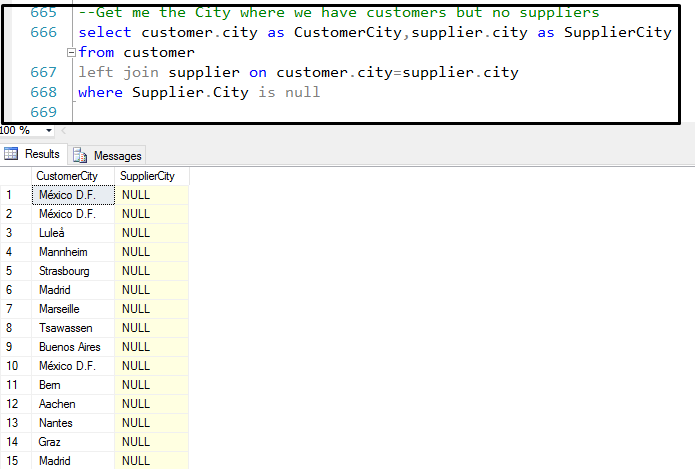Viewport: 695px width, 469px height.
Task: Select the Mannheim cell
Action: click(x=73, y=252)
